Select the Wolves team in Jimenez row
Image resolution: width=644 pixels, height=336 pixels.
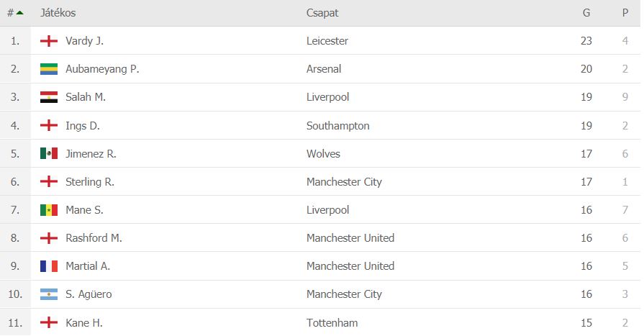point(323,154)
